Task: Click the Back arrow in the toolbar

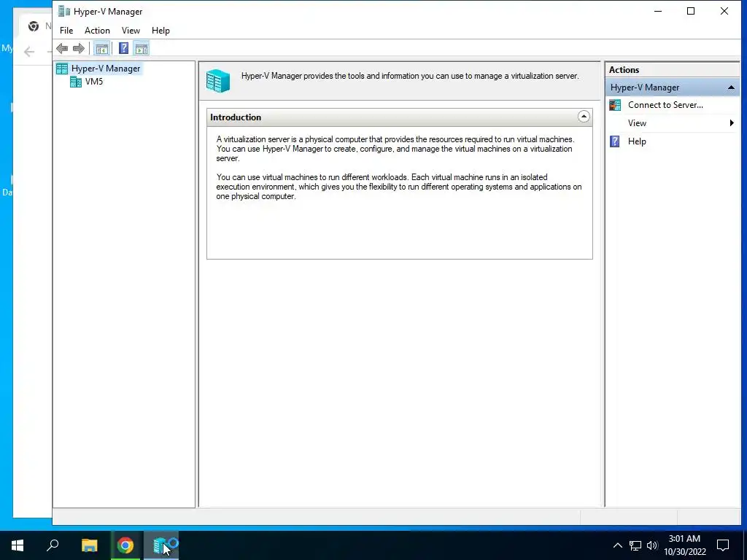Action: click(62, 48)
